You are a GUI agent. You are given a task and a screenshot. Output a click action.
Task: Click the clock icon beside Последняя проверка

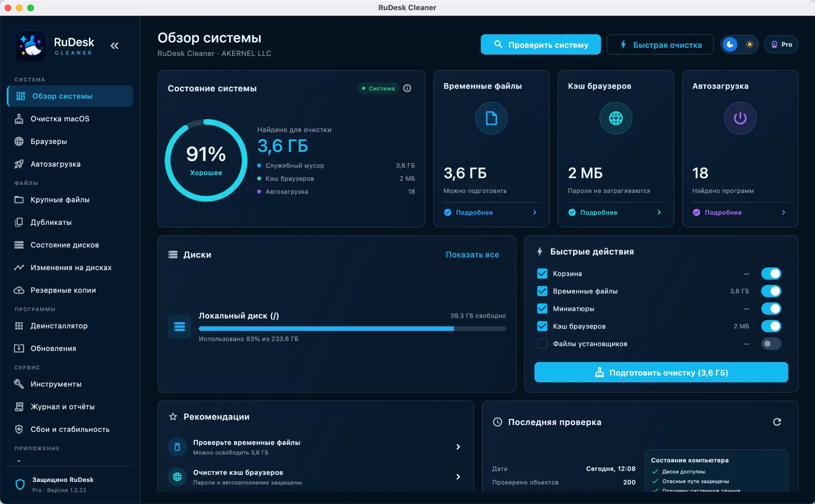click(x=497, y=422)
